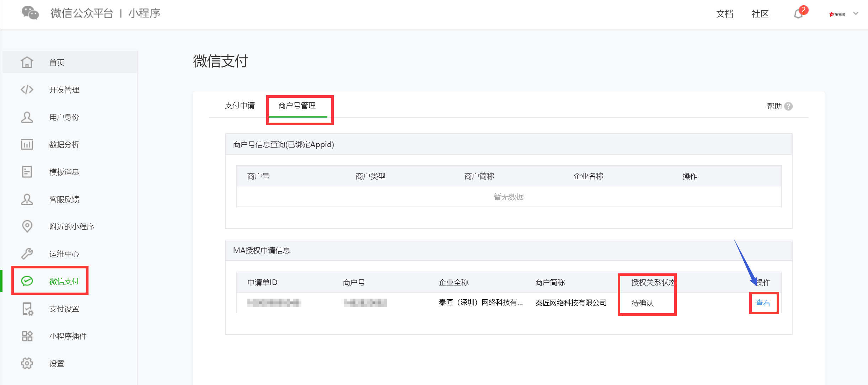Open 开发管理 in the sidebar
868x385 pixels.
[64, 90]
